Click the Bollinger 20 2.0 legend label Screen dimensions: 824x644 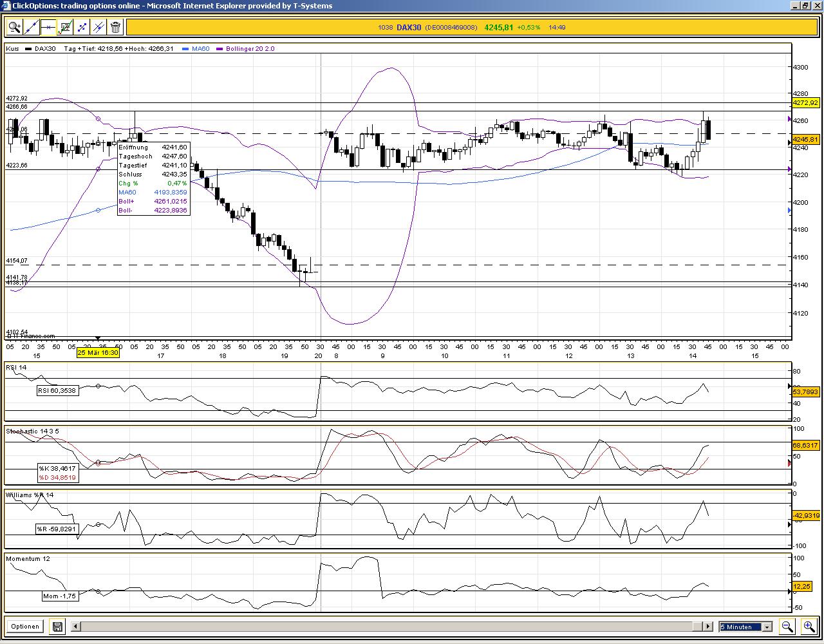[x=250, y=49]
